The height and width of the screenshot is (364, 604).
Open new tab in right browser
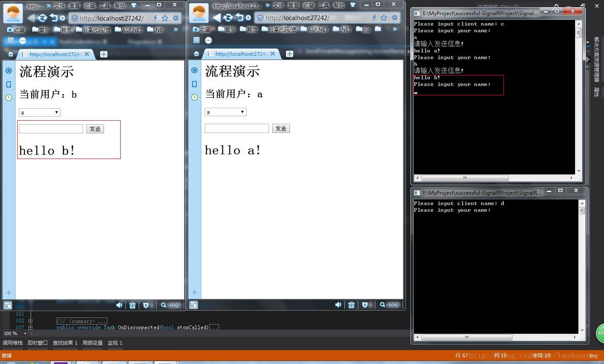pos(289,54)
